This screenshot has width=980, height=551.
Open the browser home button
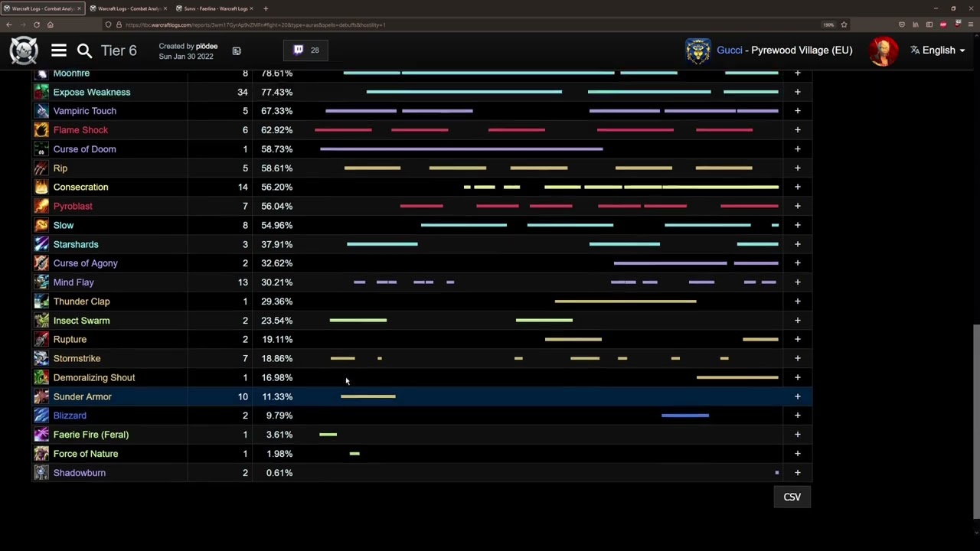(x=50, y=24)
